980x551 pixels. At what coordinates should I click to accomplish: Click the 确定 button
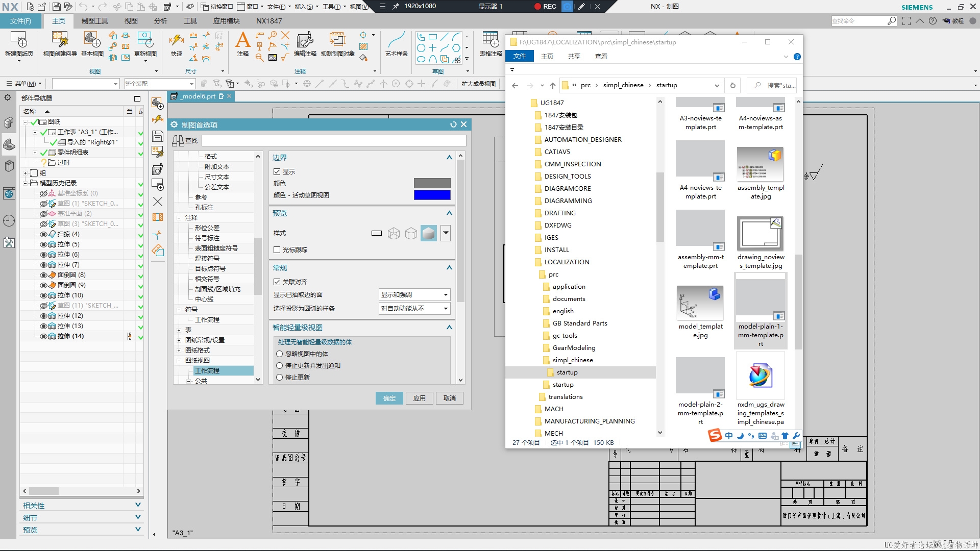389,398
